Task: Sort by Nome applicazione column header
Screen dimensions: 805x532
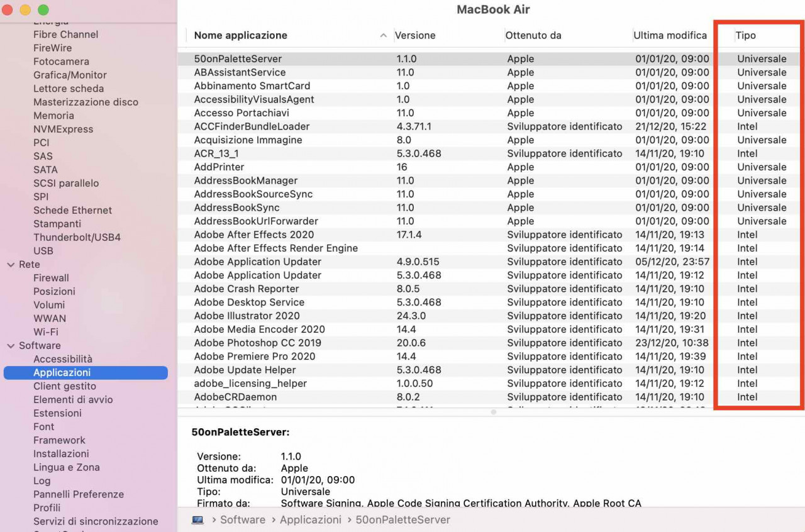Action: pos(241,36)
